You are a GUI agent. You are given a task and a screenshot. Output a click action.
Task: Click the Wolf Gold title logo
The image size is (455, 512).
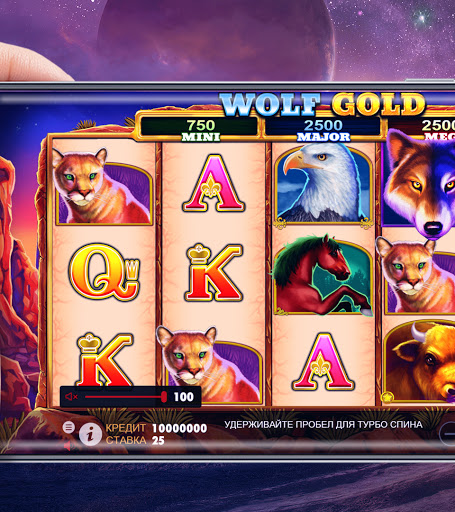(322, 105)
